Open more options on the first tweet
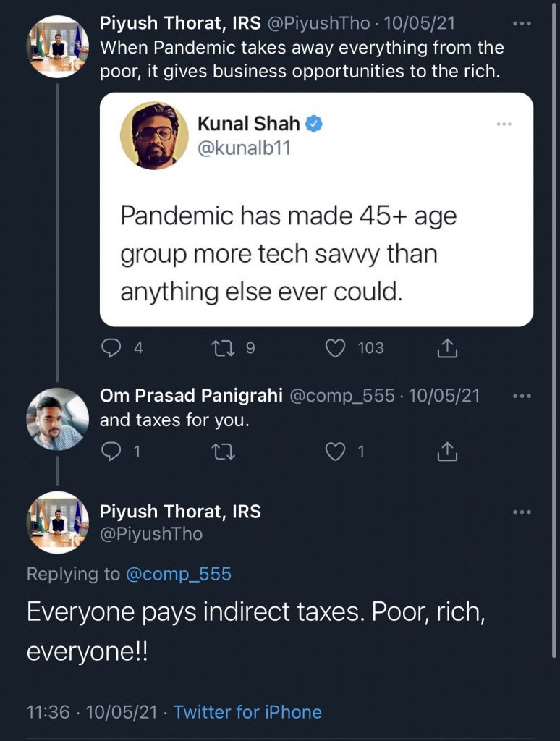Image resolution: width=560 pixels, height=741 pixels. tap(521, 24)
